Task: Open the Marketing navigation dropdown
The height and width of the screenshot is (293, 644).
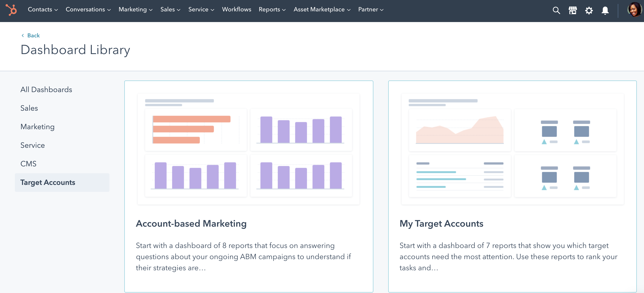Action: 135,10
